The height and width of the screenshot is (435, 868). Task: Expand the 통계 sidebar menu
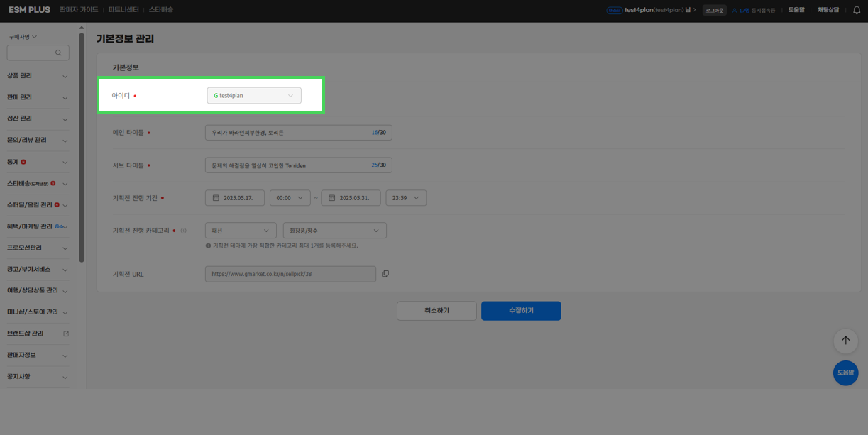(38, 162)
